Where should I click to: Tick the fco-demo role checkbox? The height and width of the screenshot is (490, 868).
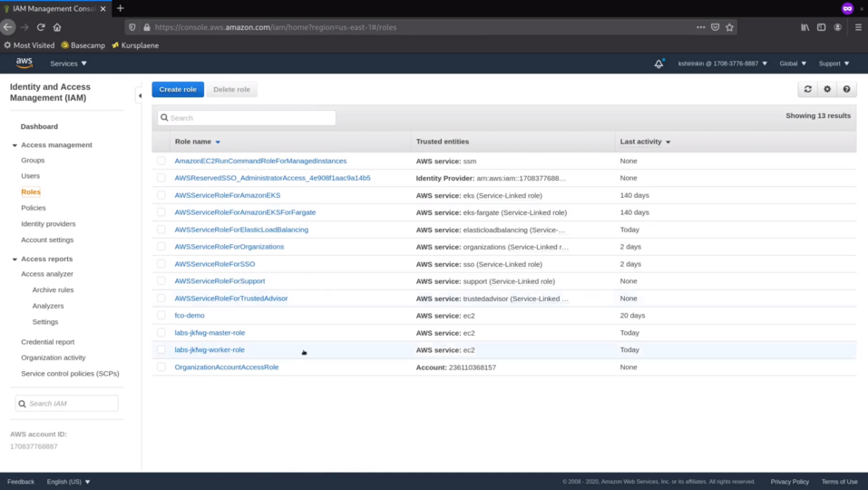pos(161,315)
